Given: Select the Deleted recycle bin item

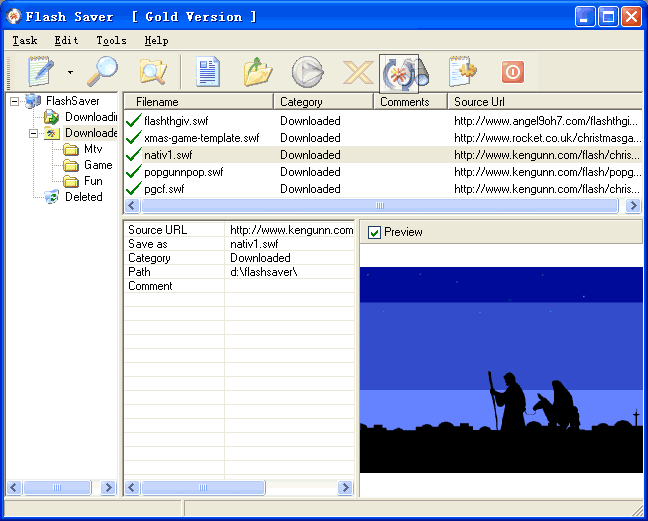Looking at the screenshot, I should (x=83, y=197).
